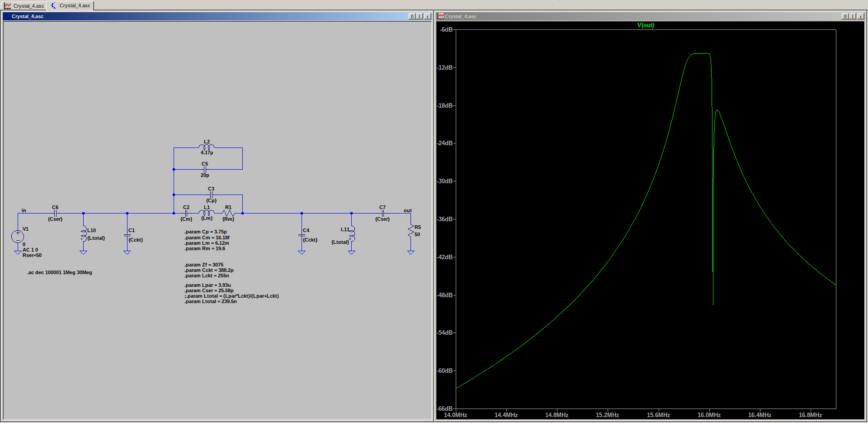
Task: Select the R5 50 ohm resistor
Action: click(x=411, y=231)
